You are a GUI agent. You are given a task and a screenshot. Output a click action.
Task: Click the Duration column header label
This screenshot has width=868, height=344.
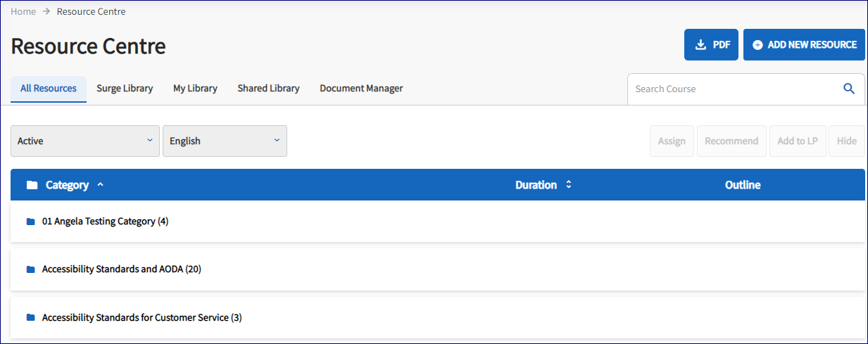click(x=536, y=185)
